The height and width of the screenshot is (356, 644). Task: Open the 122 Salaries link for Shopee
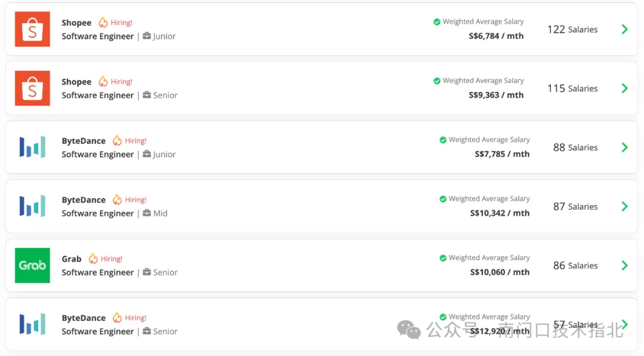(572, 29)
